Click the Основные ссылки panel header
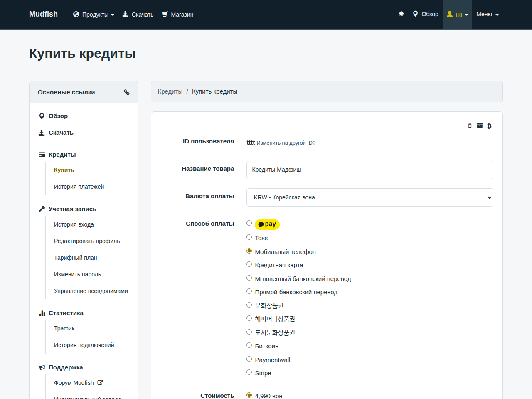The width and height of the screenshot is (532, 399). [84, 92]
